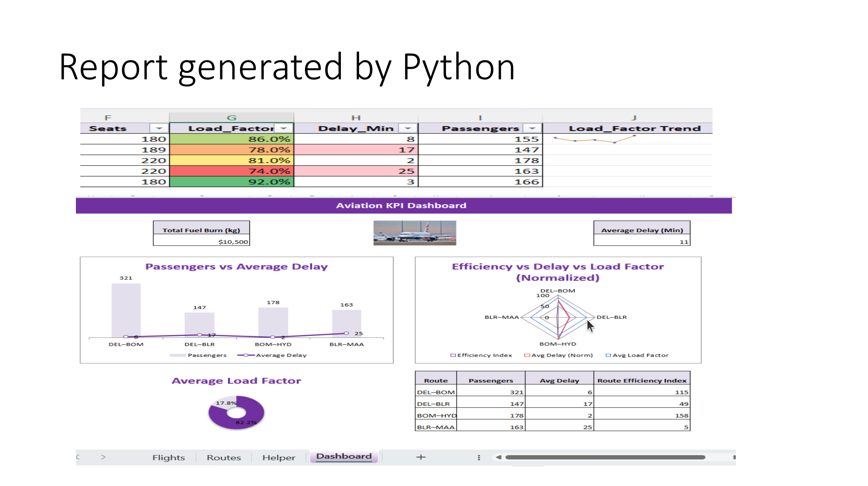Click the horizontal scrollbar left arrow
The width and height of the screenshot is (868, 486).
click(x=499, y=457)
